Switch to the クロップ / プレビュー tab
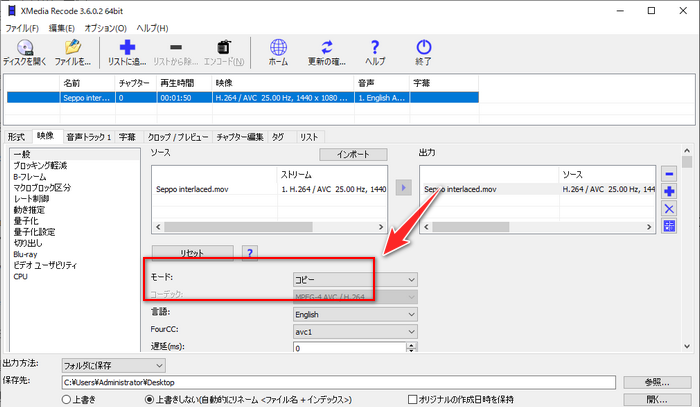This screenshot has width=700, height=407. 176,136
